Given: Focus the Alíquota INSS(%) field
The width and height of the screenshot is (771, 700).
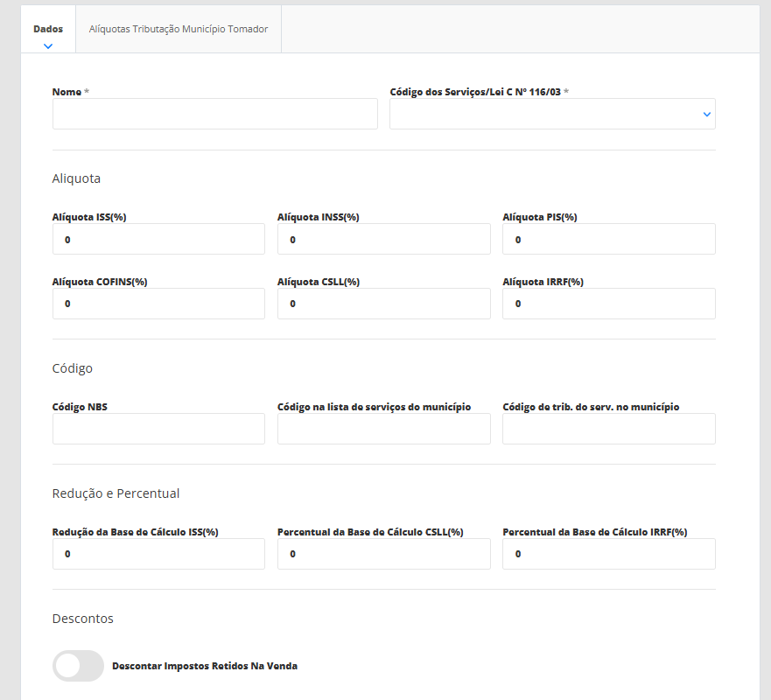Looking at the screenshot, I should [x=383, y=239].
